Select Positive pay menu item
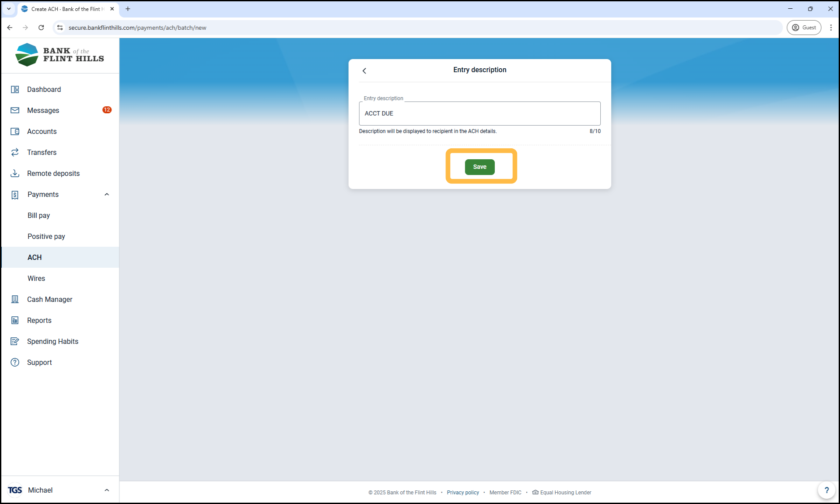The height and width of the screenshot is (504, 840). click(x=46, y=236)
